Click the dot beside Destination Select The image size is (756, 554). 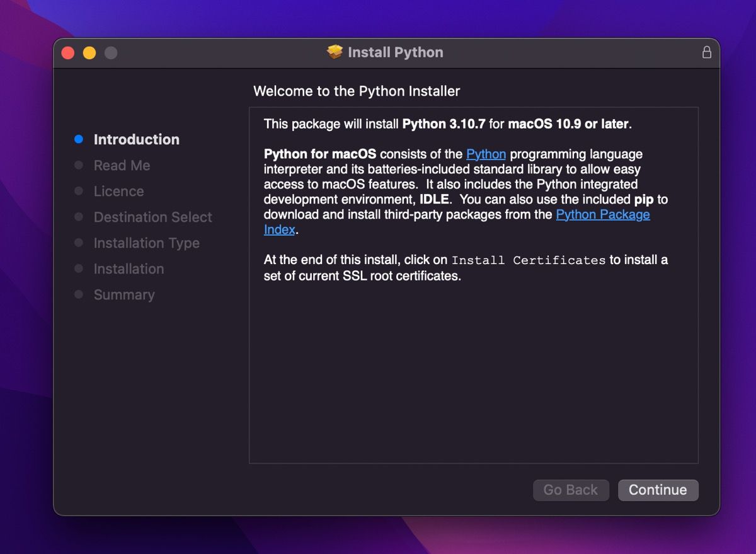[78, 217]
